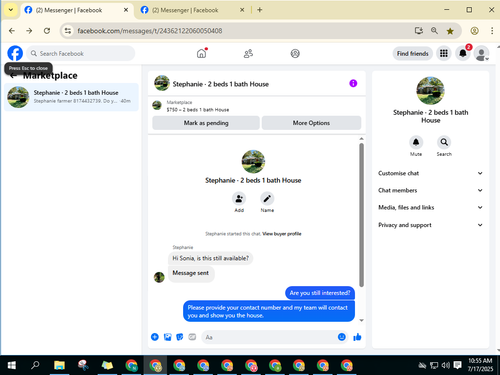This screenshot has height=375, width=500.
Task: Open a new browser tab
Action: click(x=259, y=10)
